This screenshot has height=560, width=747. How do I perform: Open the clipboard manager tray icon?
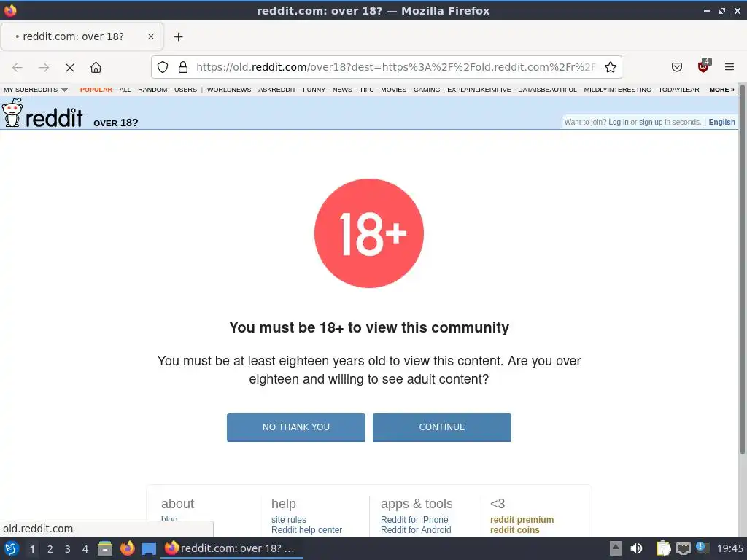(663, 548)
